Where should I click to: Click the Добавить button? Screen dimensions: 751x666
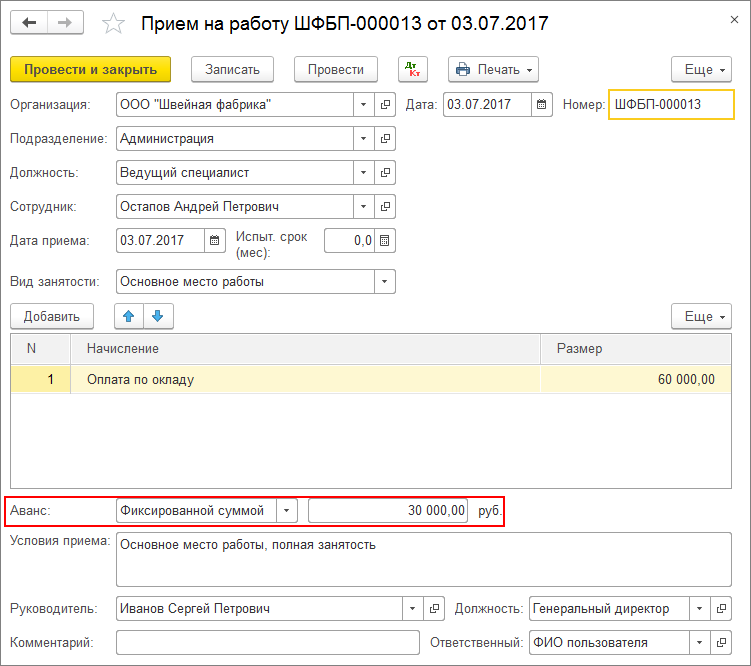pos(52,316)
